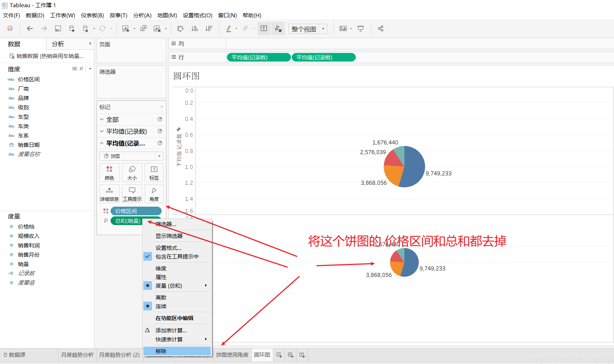Click the highlight pen icon
This screenshot has width=614, height=364.
click(x=229, y=28)
